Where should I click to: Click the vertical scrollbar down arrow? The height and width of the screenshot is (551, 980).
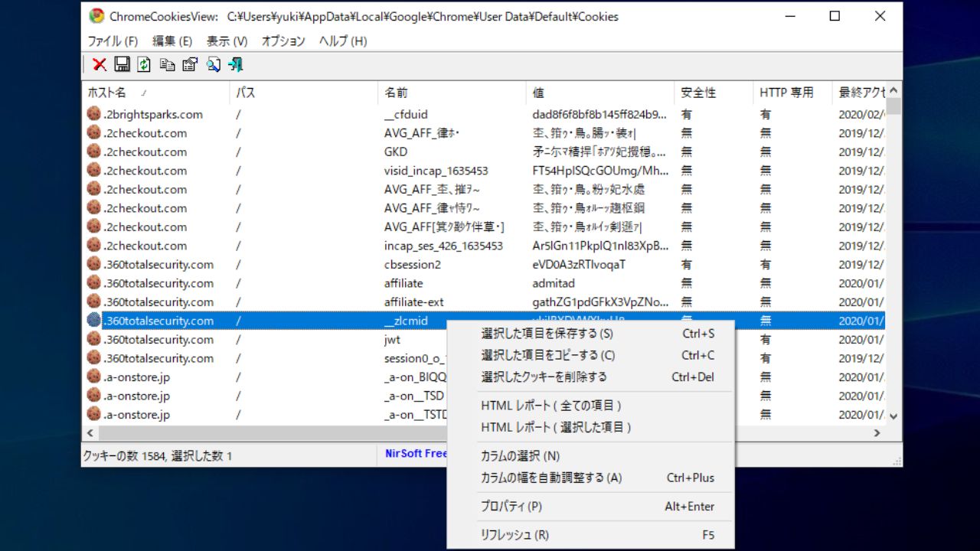893,416
